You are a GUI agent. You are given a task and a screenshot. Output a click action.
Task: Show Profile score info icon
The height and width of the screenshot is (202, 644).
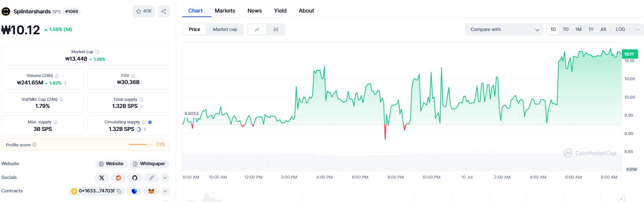point(34,145)
